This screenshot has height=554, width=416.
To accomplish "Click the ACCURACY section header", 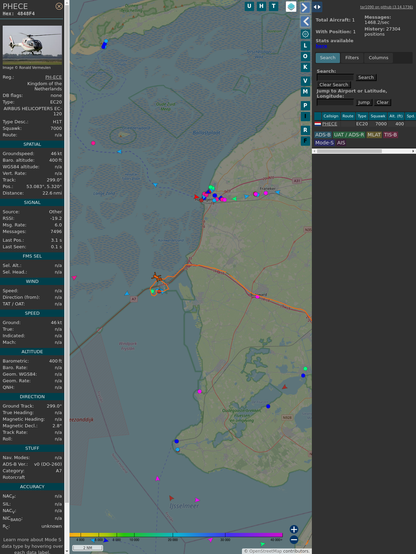I will [x=32, y=487].
